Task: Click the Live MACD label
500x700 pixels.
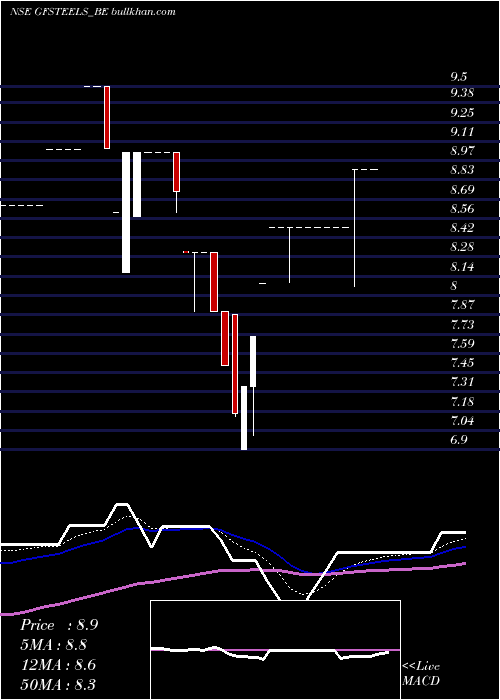Action: point(421,673)
